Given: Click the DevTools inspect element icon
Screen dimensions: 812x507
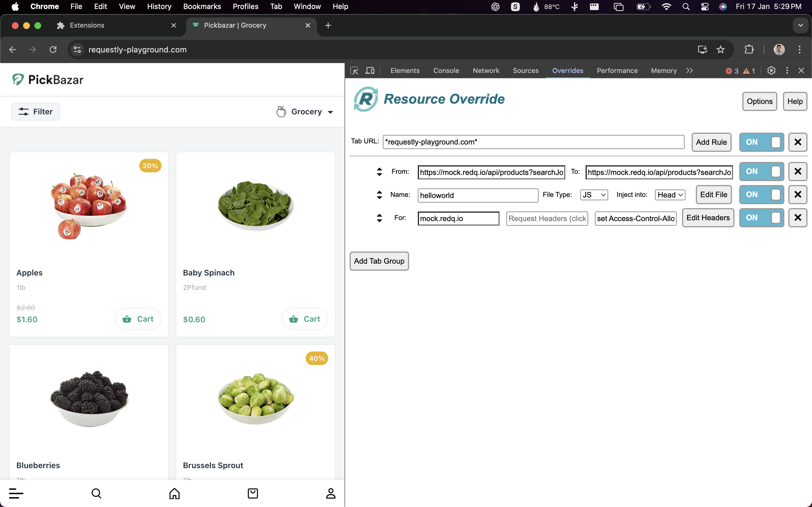Looking at the screenshot, I should [x=354, y=71].
